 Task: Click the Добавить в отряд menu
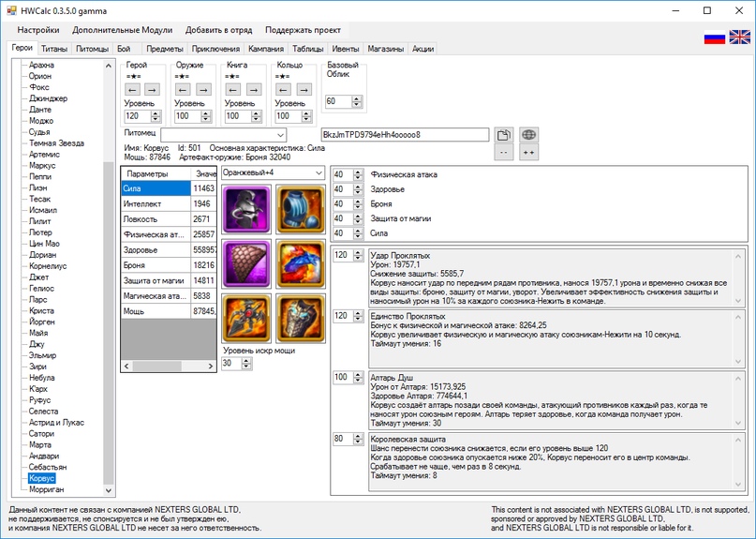point(219,30)
